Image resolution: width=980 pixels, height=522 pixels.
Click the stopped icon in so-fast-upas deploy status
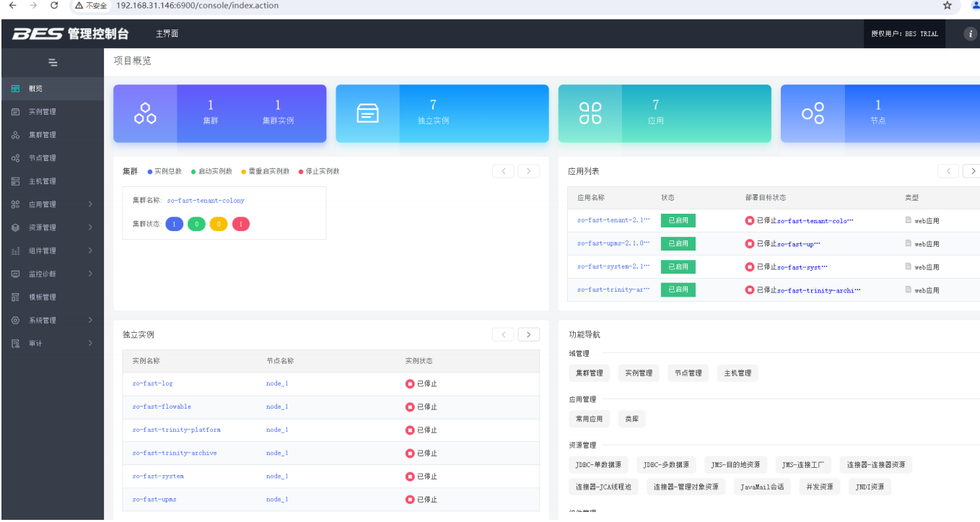click(x=750, y=243)
